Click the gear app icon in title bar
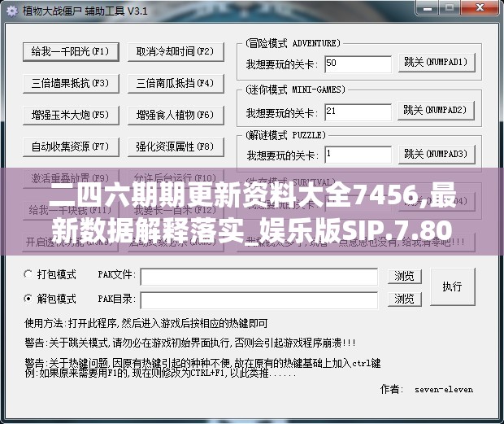This screenshot has height=424, width=504. [12, 11]
